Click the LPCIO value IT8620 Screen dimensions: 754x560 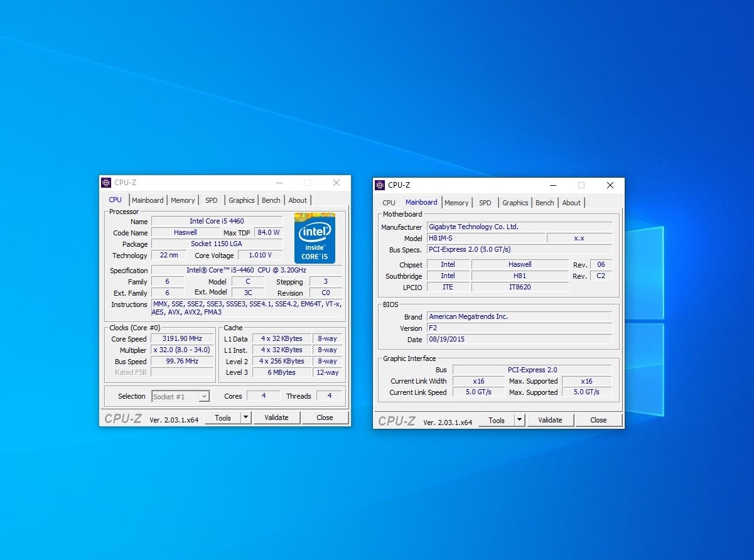pyautogui.click(x=520, y=287)
